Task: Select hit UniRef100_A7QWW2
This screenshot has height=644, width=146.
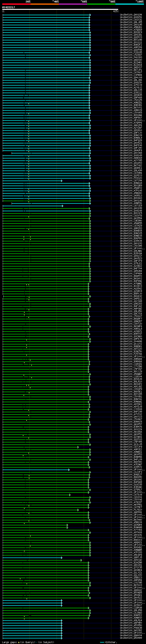Action: 131,284
